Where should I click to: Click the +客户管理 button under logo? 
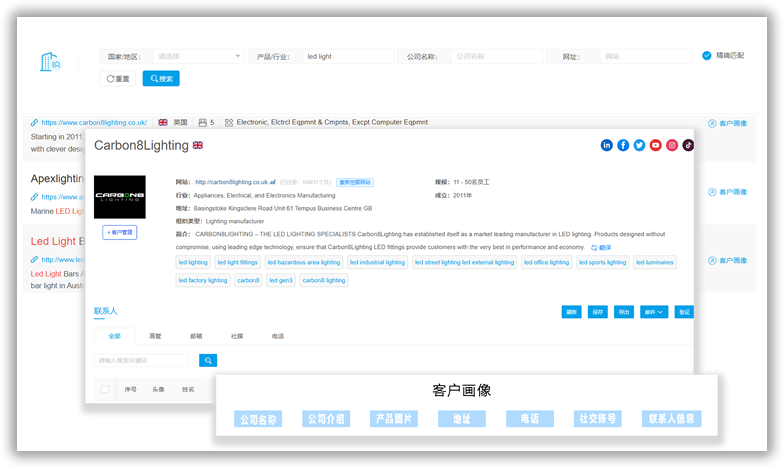[120, 232]
